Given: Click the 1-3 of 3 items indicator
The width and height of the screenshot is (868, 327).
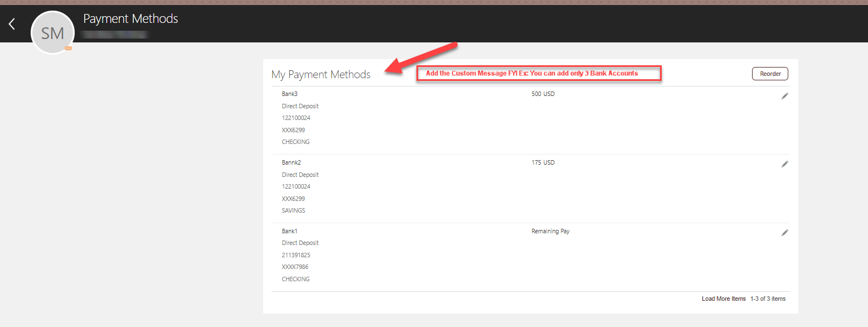Looking at the screenshot, I should pos(767,299).
